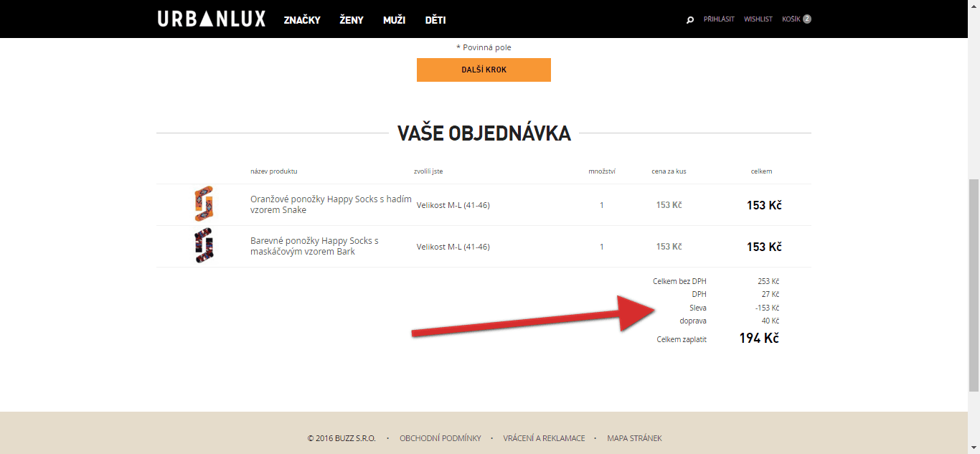Select the © 2016 BUZZ S.R.O. text
Viewport: 980px width, 454px height.
341,438
